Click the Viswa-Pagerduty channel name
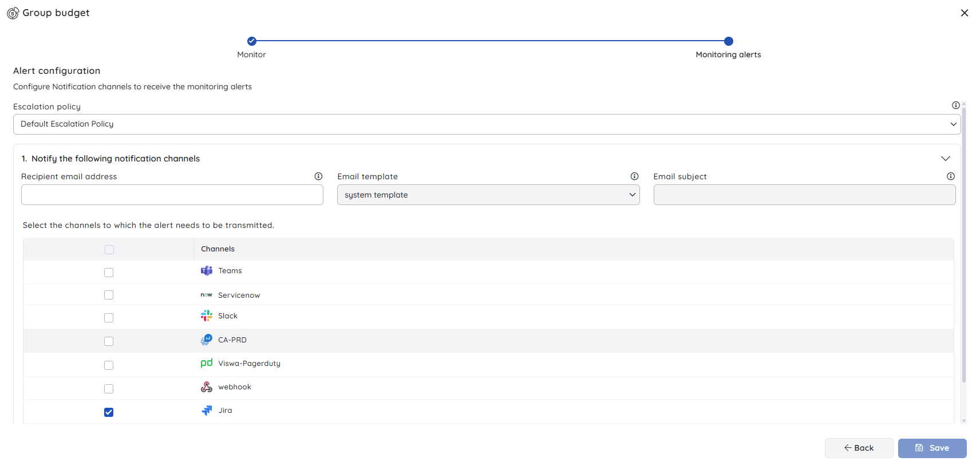980x465 pixels. [249, 364]
